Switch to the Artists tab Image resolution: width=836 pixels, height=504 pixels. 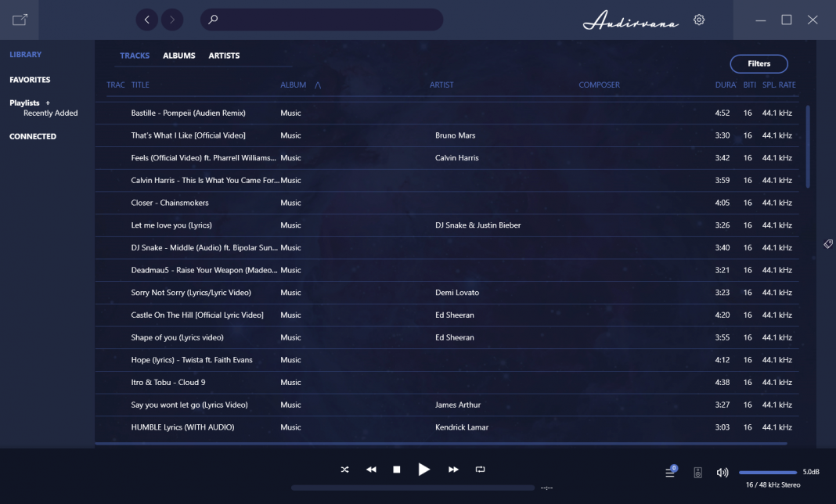click(224, 56)
